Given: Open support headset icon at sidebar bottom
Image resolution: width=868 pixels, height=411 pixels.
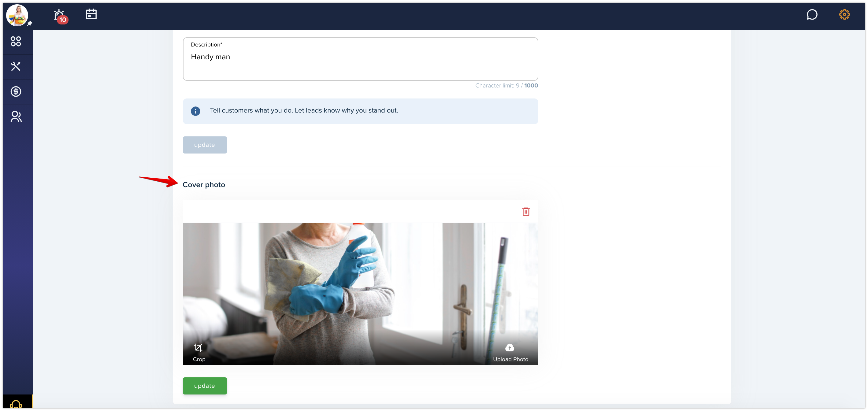Looking at the screenshot, I should (x=16, y=404).
